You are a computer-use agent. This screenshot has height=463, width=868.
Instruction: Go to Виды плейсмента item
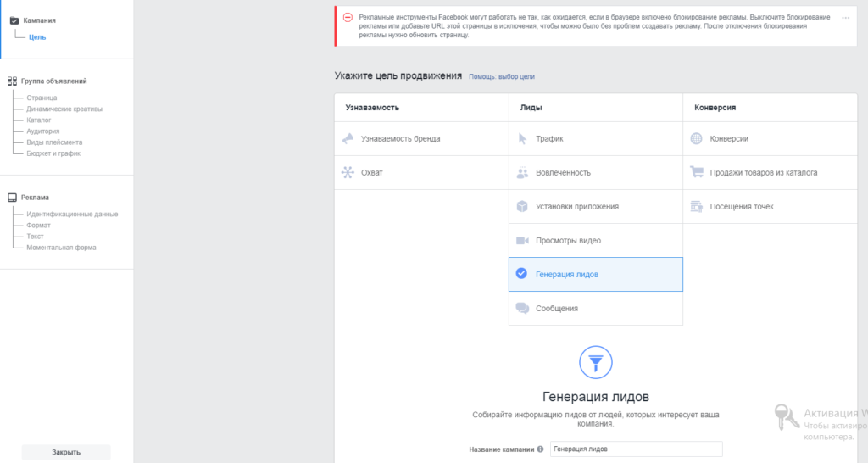(x=54, y=142)
